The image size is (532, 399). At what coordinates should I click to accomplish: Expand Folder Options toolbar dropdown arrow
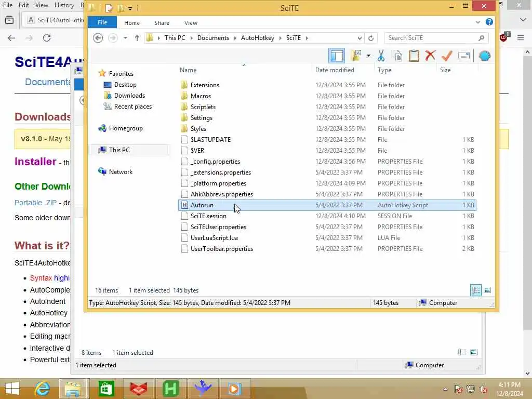pos(368,56)
